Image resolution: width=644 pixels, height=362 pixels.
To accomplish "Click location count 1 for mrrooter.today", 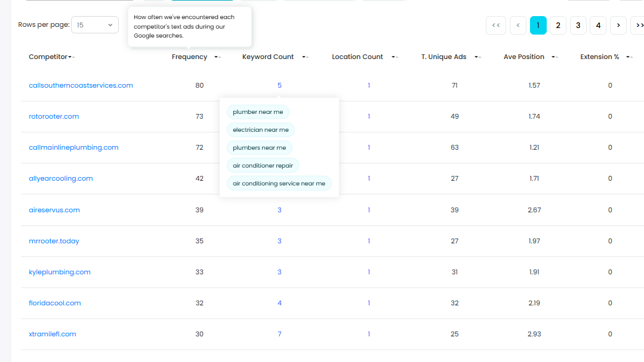I will [369, 241].
